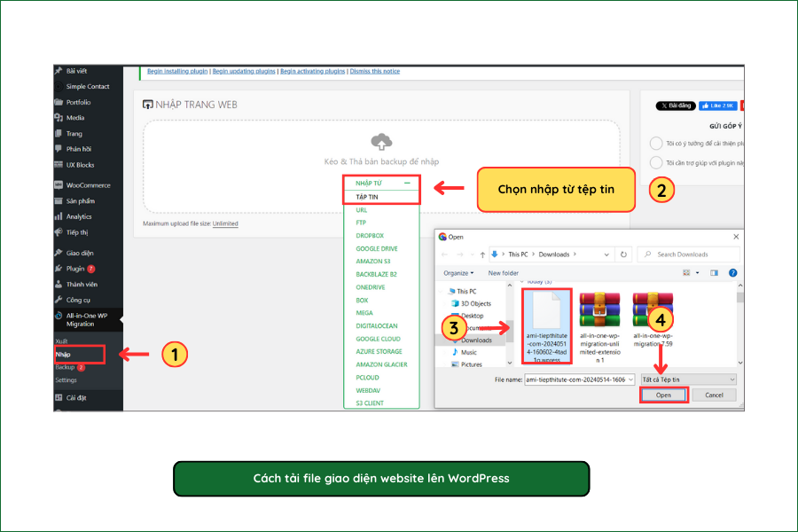Choose URL from the import list

(362, 210)
